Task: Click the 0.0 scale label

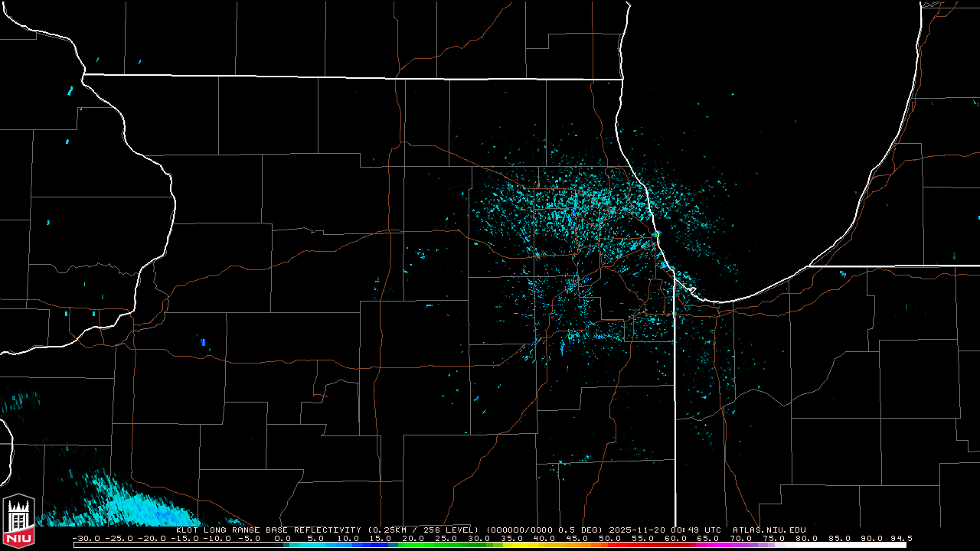Action: pos(283,538)
